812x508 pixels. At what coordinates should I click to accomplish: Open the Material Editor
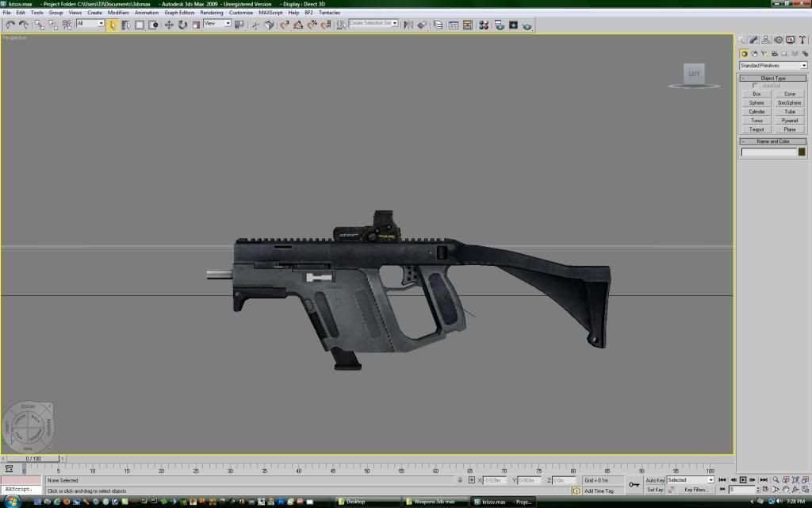pyautogui.click(x=484, y=25)
